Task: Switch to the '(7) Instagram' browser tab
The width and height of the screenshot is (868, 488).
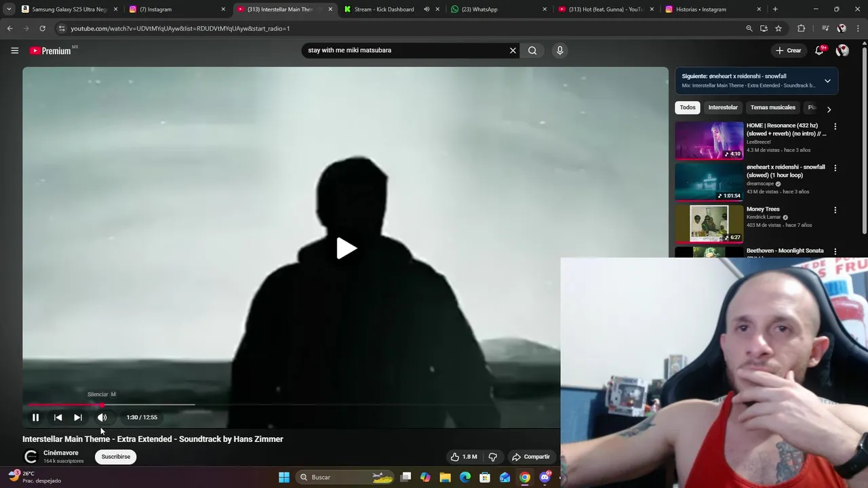Action: tap(176, 9)
